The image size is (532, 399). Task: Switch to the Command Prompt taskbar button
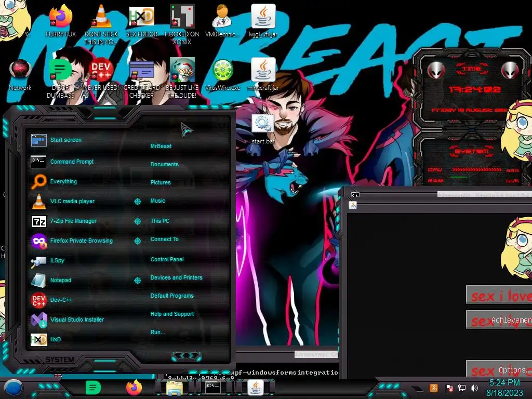(x=213, y=388)
